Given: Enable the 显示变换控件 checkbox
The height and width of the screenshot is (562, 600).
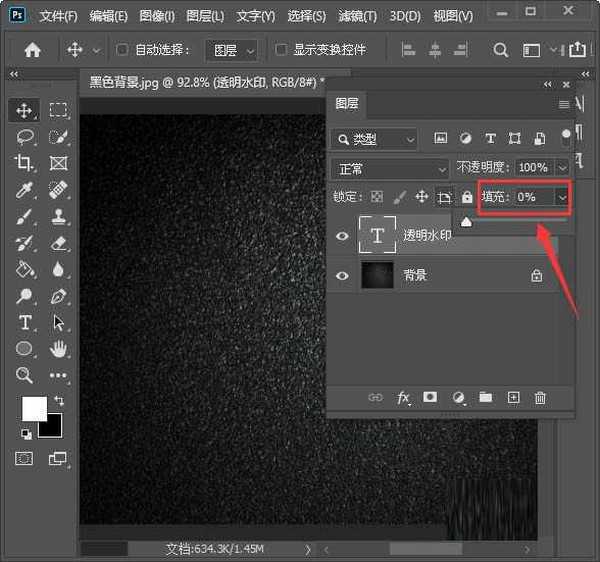Looking at the screenshot, I should [282, 50].
